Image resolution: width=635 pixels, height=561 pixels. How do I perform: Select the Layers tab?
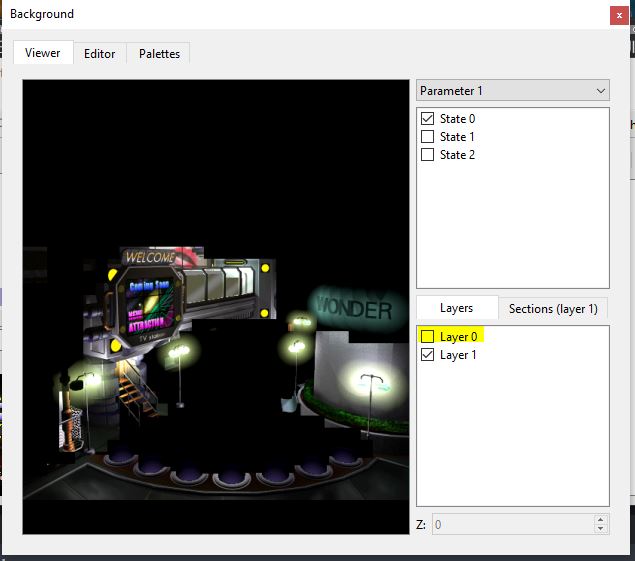click(x=457, y=308)
